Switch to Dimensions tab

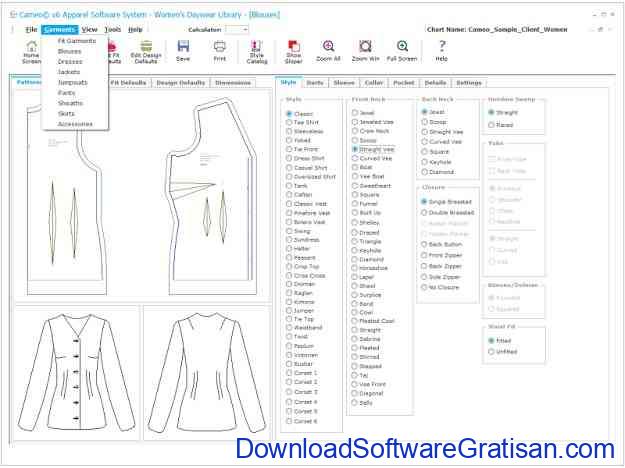[x=233, y=83]
